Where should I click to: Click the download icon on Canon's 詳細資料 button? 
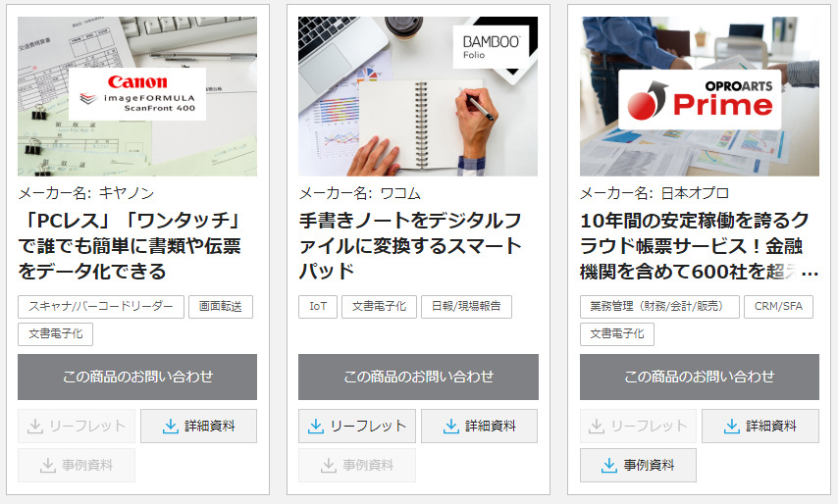171,427
